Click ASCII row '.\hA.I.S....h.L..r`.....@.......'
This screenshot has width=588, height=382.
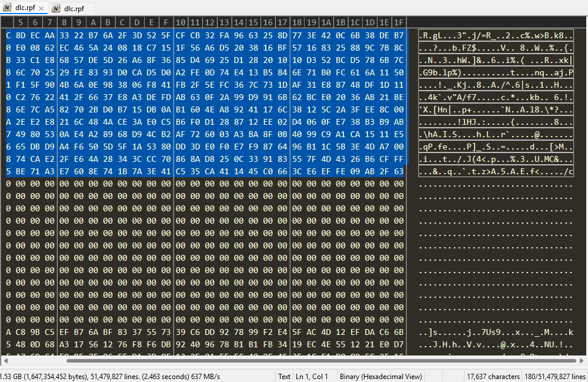(496, 134)
